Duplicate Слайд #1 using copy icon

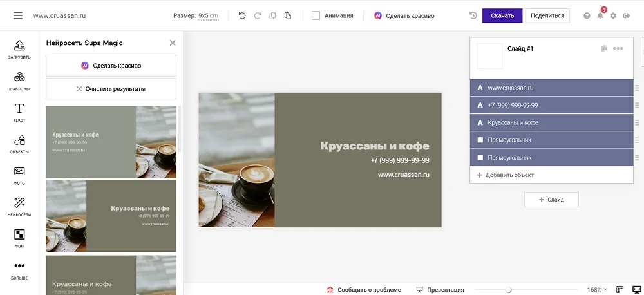tap(604, 48)
